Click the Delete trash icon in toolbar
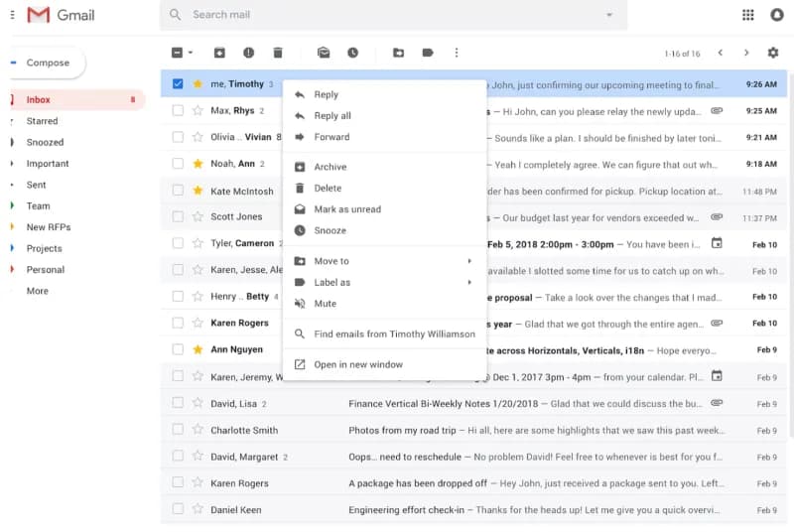794x532 pixels. click(278, 53)
